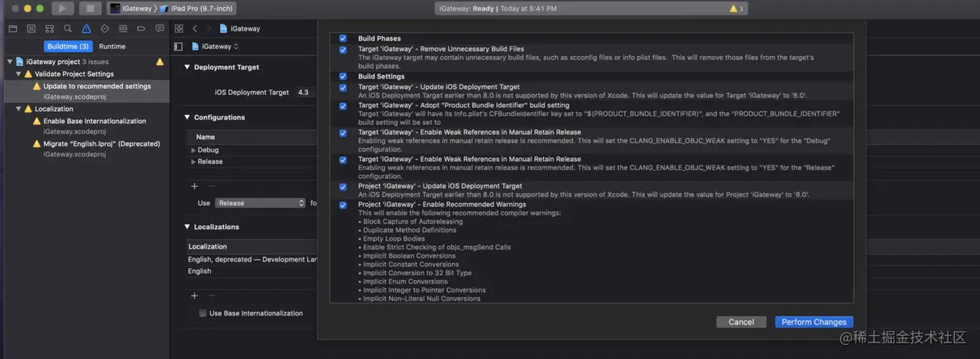
Task: Open the Source Control navigator icon
Action: coord(31,28)
